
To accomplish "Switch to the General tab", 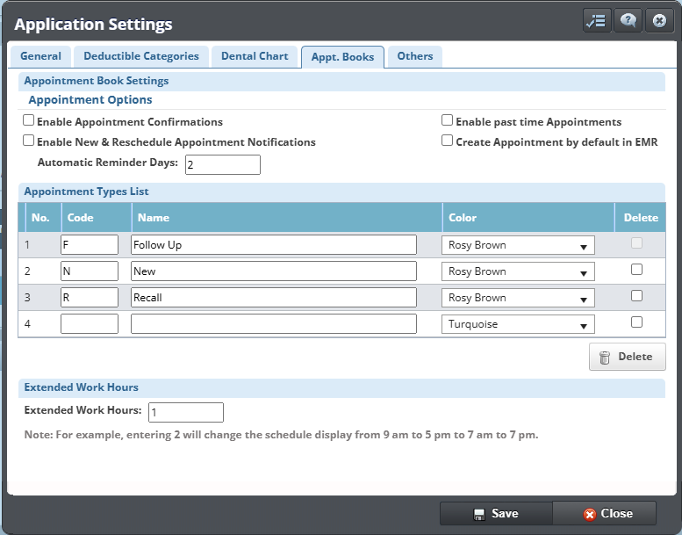I will (41, 57).
